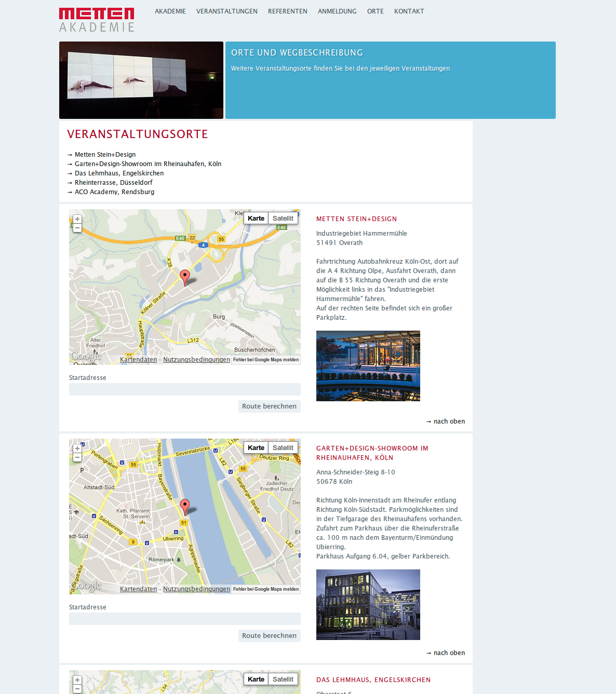Open the Veranstaltungen menu item

tap(226, 11)
